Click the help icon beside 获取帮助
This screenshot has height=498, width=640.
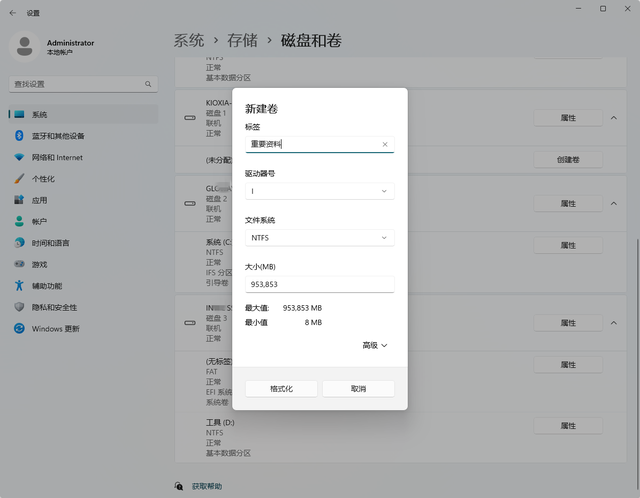pos(179,486)
